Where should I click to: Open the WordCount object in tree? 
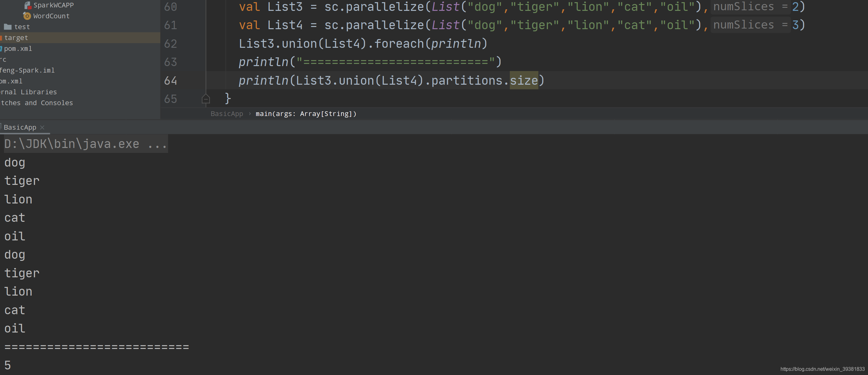tap(51, 16)
